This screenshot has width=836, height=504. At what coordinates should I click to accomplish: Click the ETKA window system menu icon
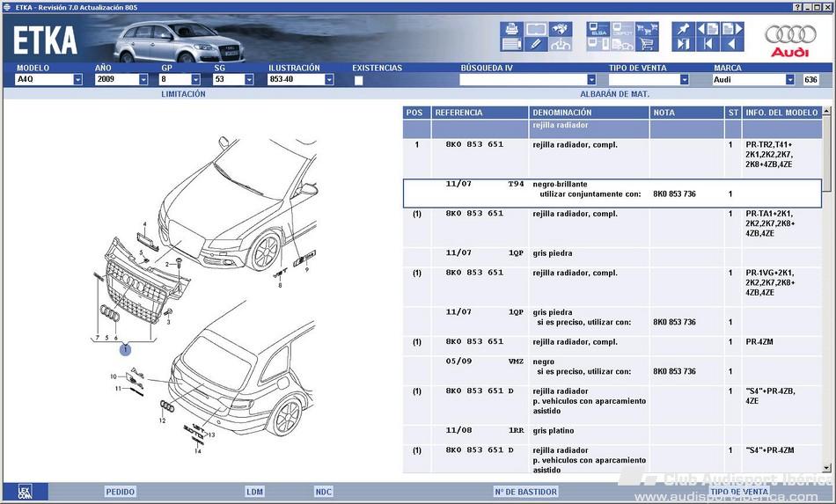tap(7, 7)
